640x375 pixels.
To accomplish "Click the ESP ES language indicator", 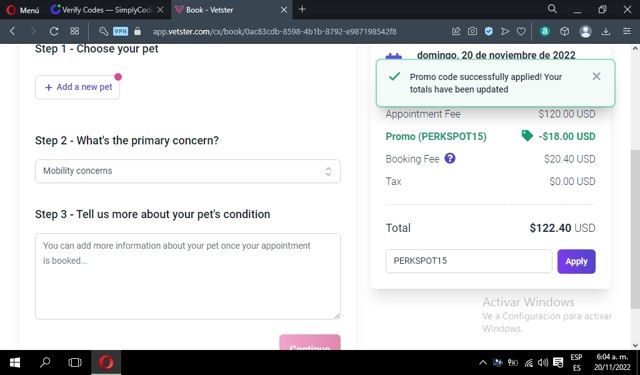I will (576, 362).
